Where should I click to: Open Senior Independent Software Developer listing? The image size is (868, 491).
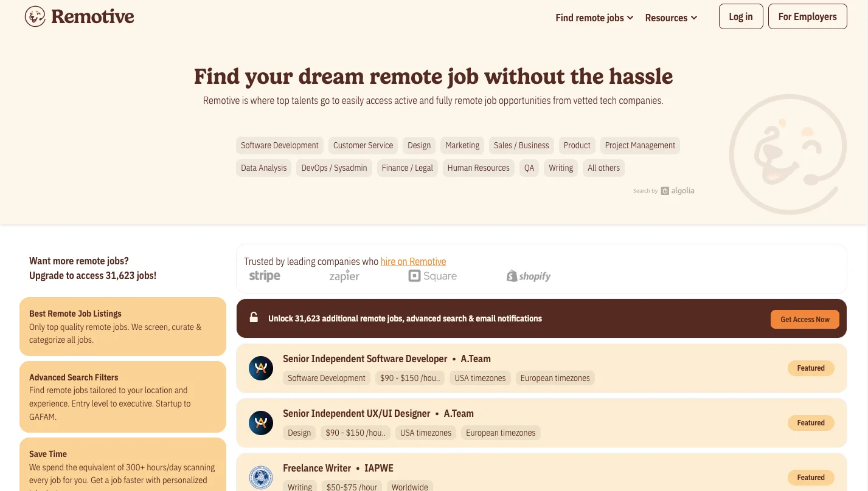(365, 359)
